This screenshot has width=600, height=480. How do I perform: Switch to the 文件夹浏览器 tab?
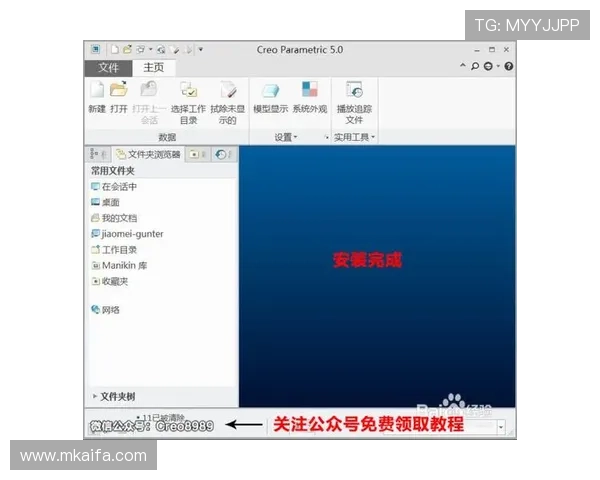148,154
